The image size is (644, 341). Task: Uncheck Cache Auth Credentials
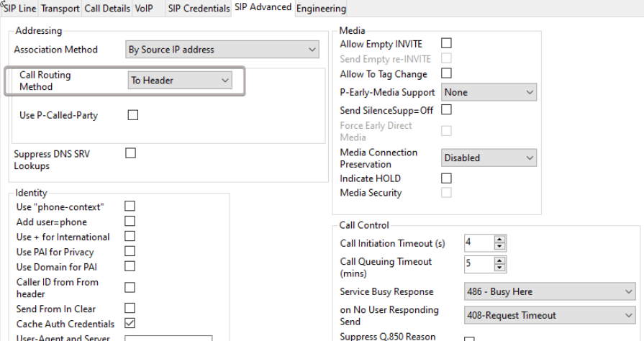pyautogui.click(x=130, y=324)
